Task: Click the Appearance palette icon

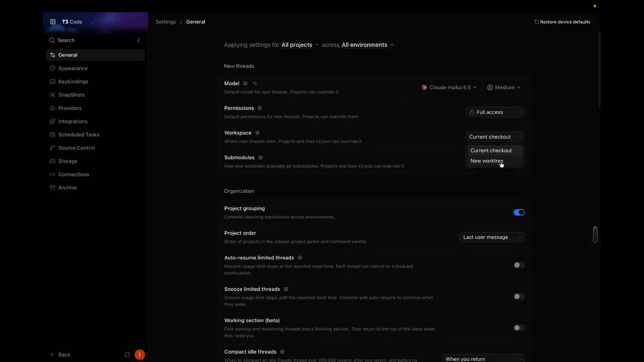Action: [x=52, y=68]
